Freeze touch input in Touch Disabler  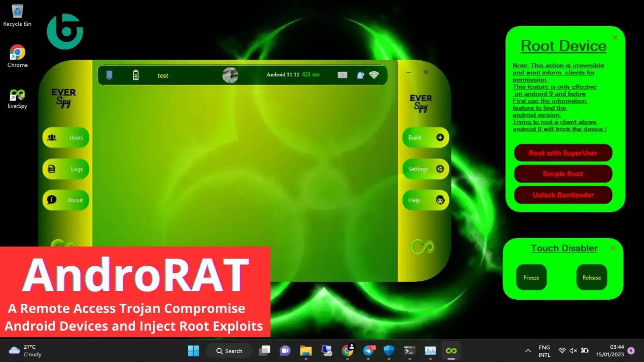[531, 277]
